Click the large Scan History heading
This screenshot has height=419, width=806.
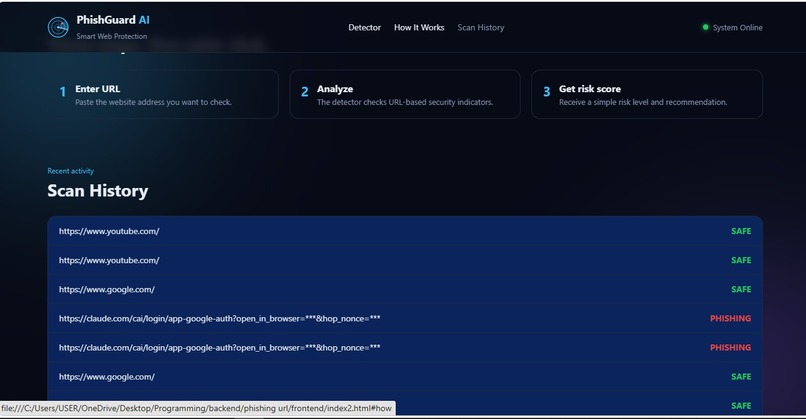pos(98,191)
